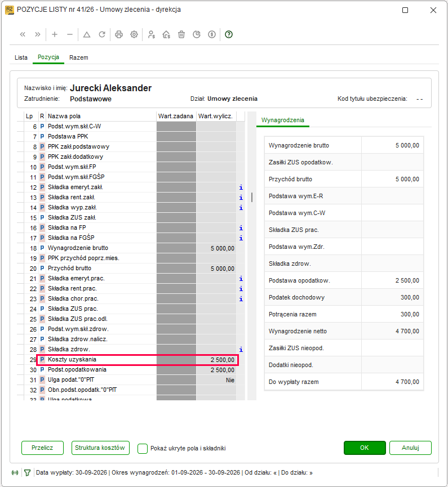Go to previous record with double-left arrows

[x=23, y=34]
